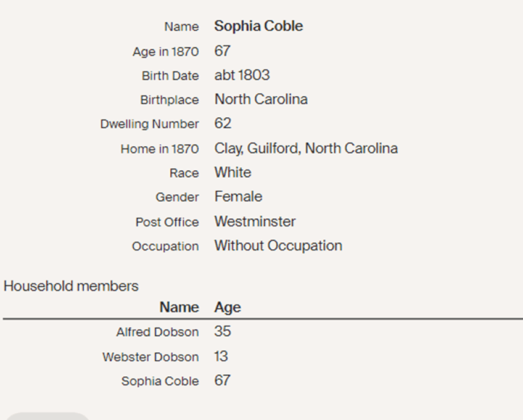Click the Age in 1870 field label

pos(165,52)
